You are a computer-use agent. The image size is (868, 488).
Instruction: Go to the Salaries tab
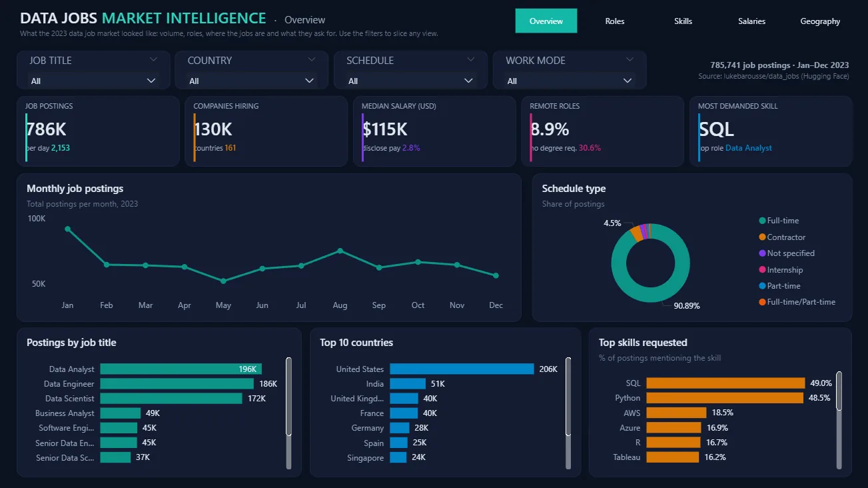(x=752, y=21)
